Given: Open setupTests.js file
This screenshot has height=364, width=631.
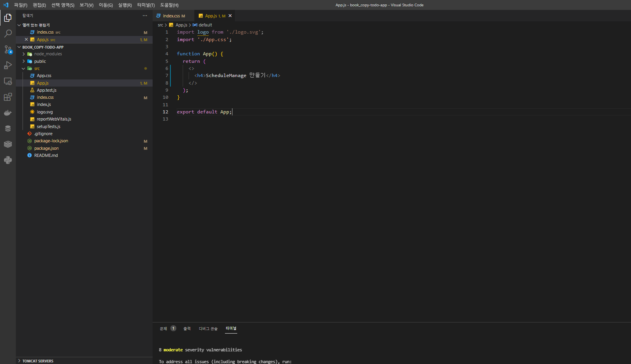Looking at the screenshot, I should point(84,126).
